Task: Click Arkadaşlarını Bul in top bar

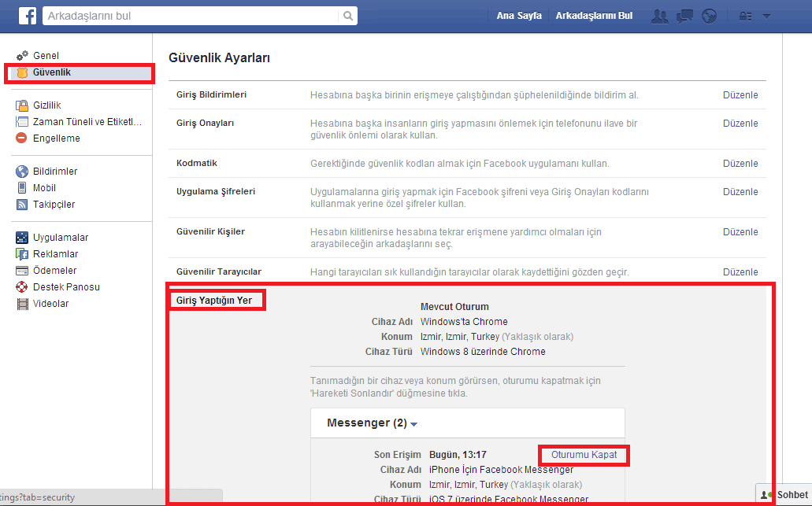Action: coord(594,16)
